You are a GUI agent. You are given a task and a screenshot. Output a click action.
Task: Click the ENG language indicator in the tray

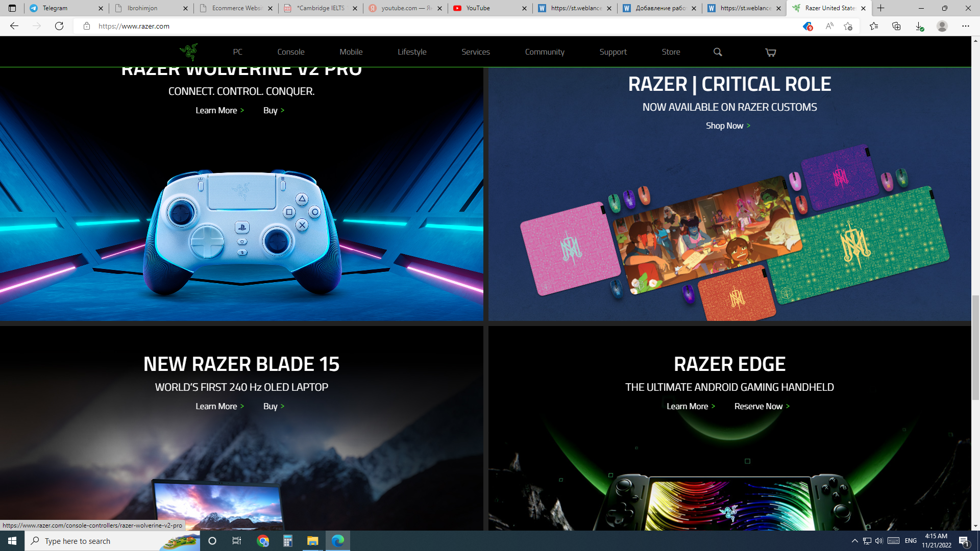click(x=911, y=541)
